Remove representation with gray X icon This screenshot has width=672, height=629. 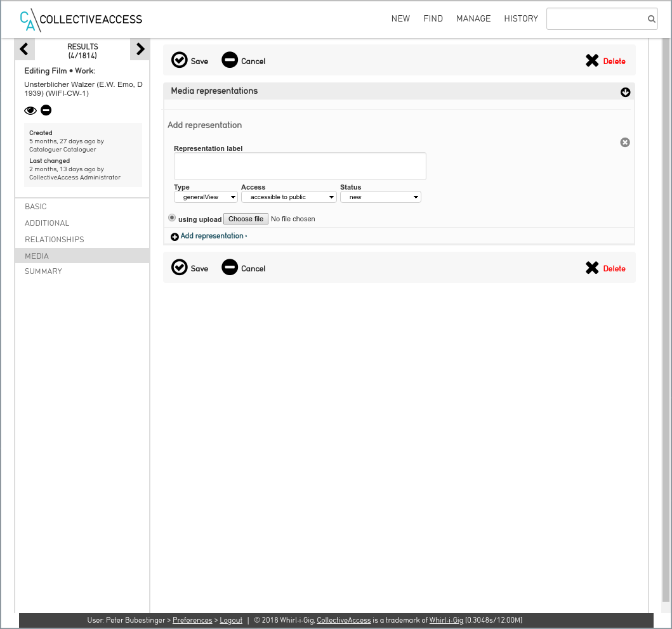pyautogui.click(x=625, y=143)
